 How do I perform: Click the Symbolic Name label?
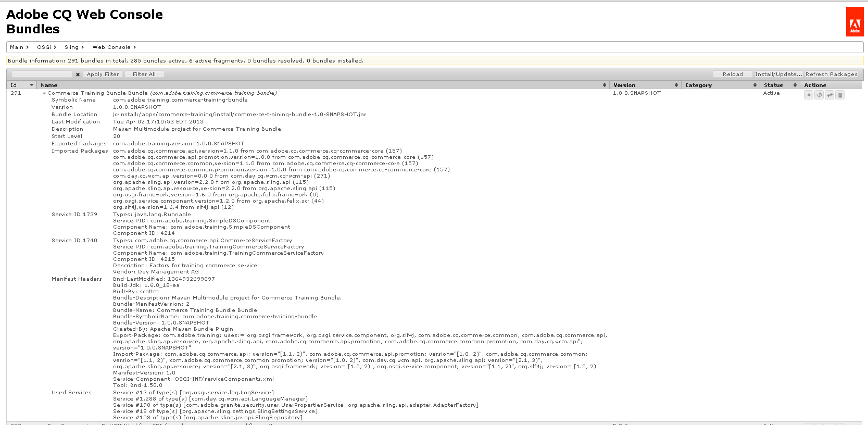(x=73, y=100)
